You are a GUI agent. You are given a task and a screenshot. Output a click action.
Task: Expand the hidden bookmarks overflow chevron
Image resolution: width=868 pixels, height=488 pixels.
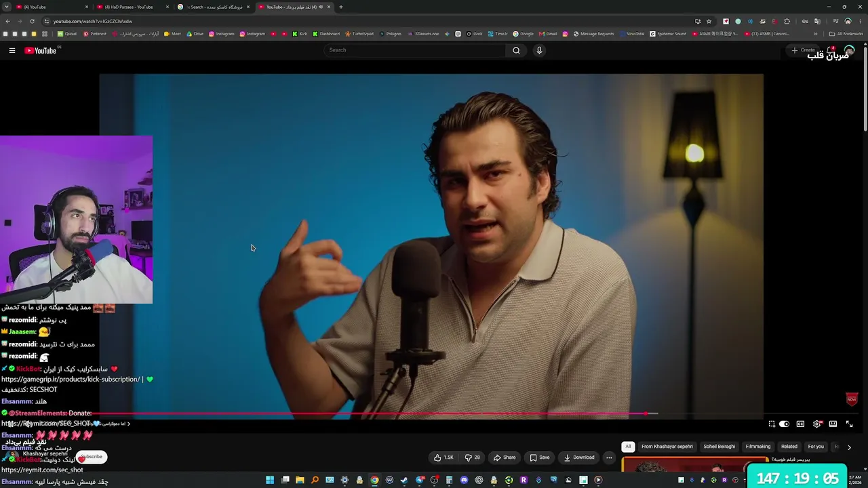[x=816, y=34]
